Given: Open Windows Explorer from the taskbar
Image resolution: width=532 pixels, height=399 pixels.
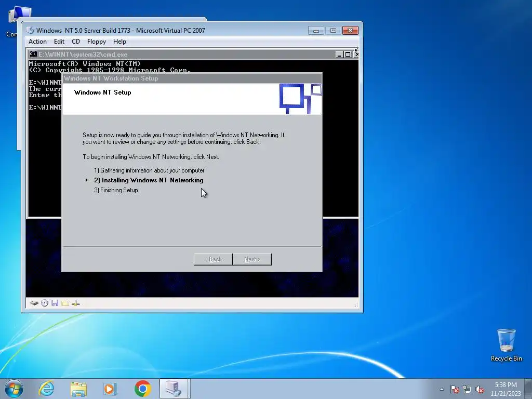Looking at the screenshot, I should pos(78,389).
